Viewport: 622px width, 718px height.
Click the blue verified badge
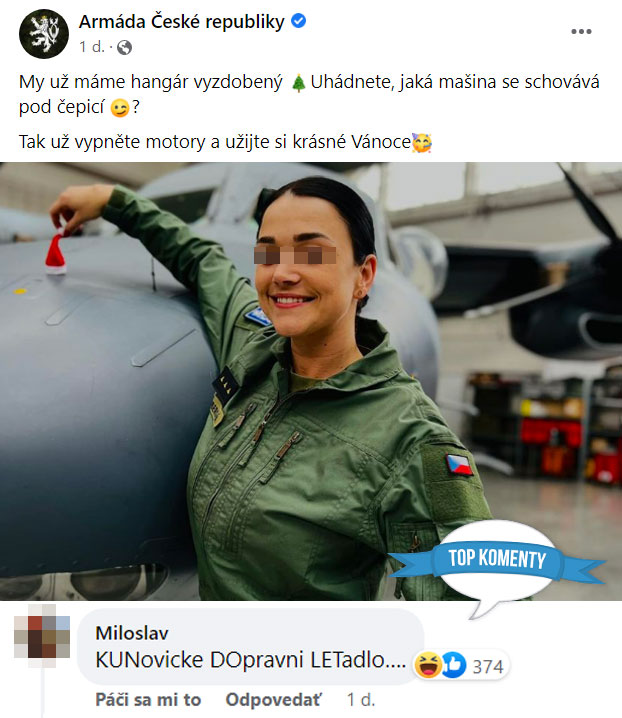coord(299,21)
